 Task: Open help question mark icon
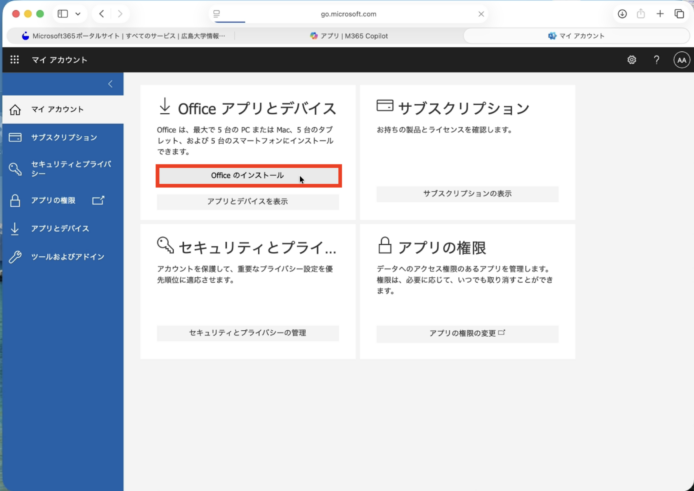click(656, 60)
